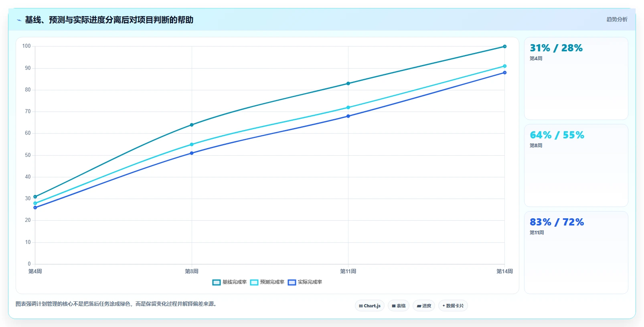The height and width of the screenshot is (327, 644).
Task: Select the 进度 tag chip
Action: (424, 306)
